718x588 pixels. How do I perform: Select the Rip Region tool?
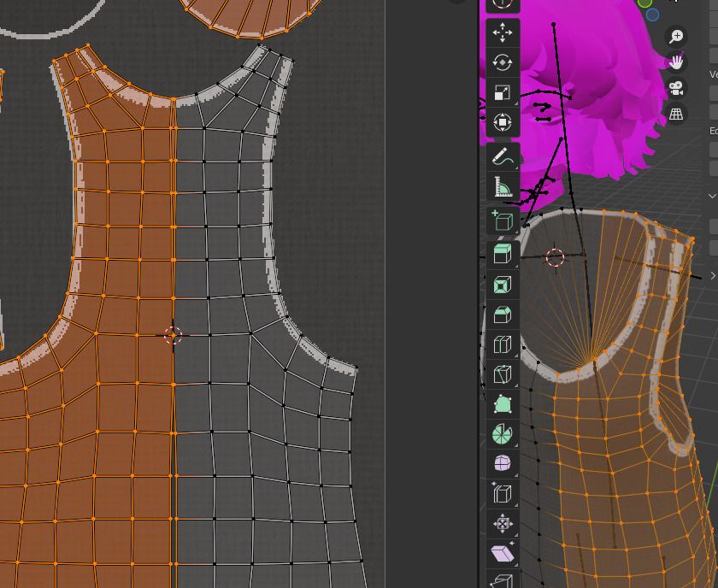(503, 579)
